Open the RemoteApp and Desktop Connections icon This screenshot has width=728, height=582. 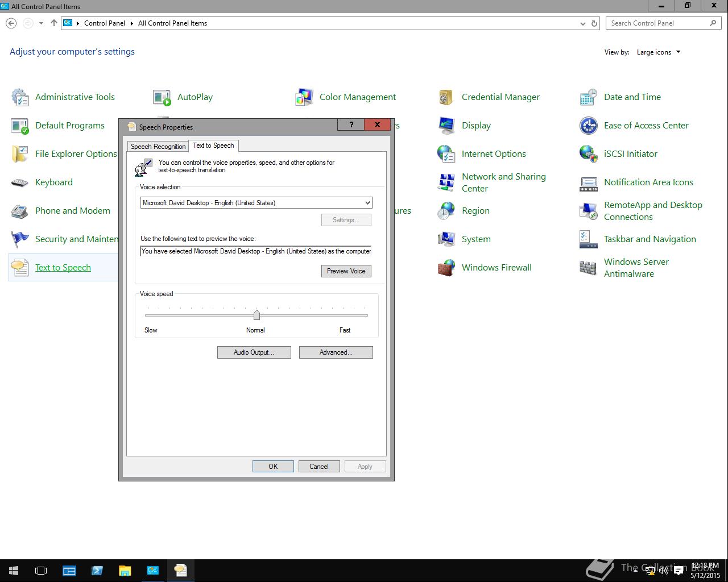coord(589,211)
